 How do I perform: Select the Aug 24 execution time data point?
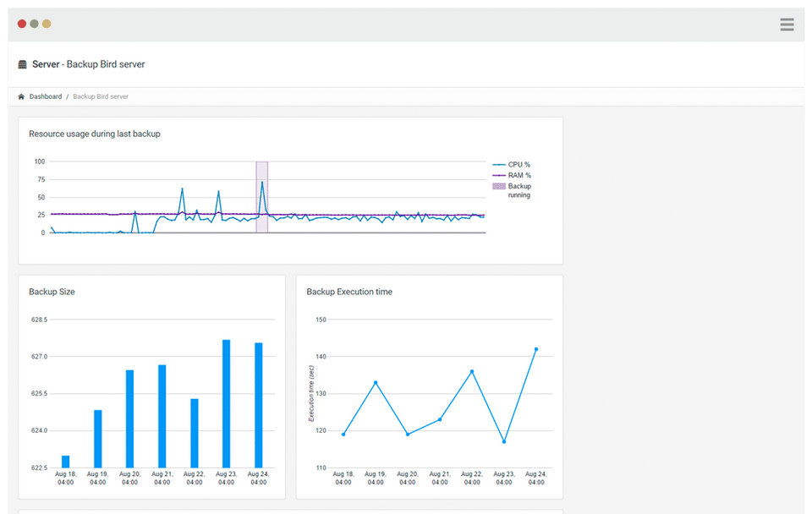pos(536,349)
